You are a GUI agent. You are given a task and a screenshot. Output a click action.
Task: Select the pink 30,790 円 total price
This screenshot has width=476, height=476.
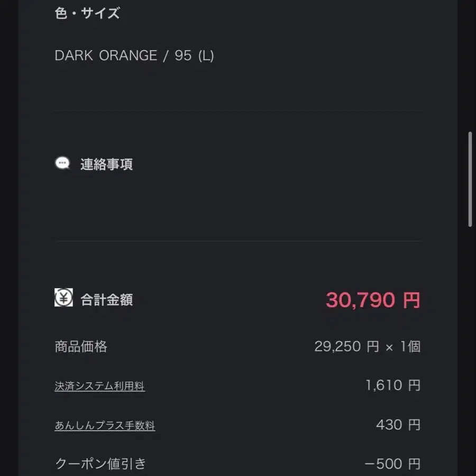pyautogui.click(x=373, y=299)
